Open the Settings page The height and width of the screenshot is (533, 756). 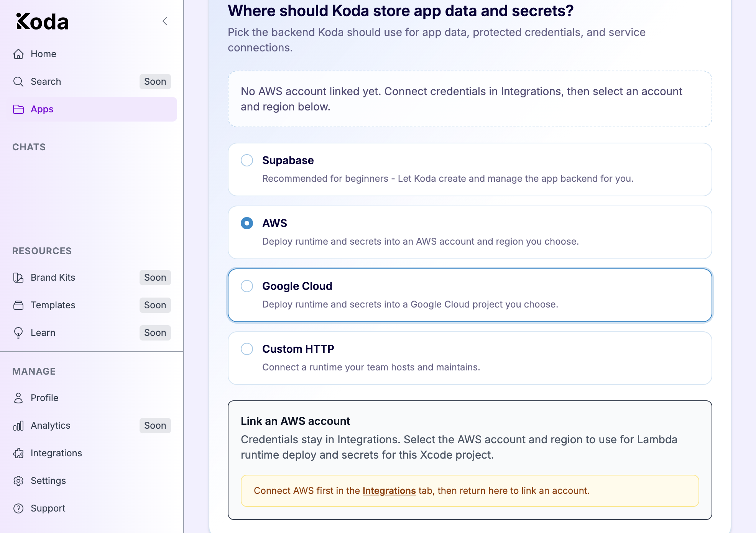(92, 481)
